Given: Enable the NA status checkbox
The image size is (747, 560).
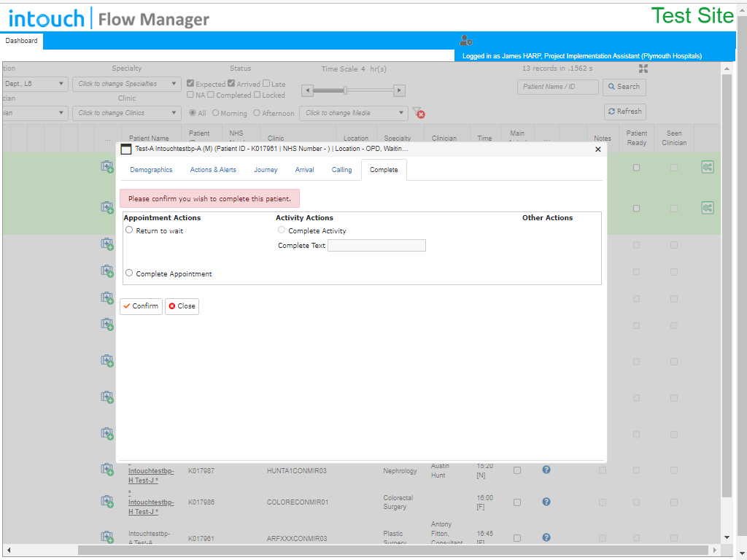Looking at the screenshot, I should click(x=190, y=95).
